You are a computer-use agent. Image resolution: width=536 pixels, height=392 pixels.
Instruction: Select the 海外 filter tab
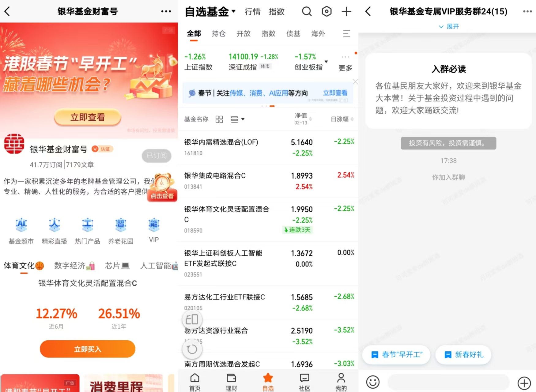click(x=318, y=34)
